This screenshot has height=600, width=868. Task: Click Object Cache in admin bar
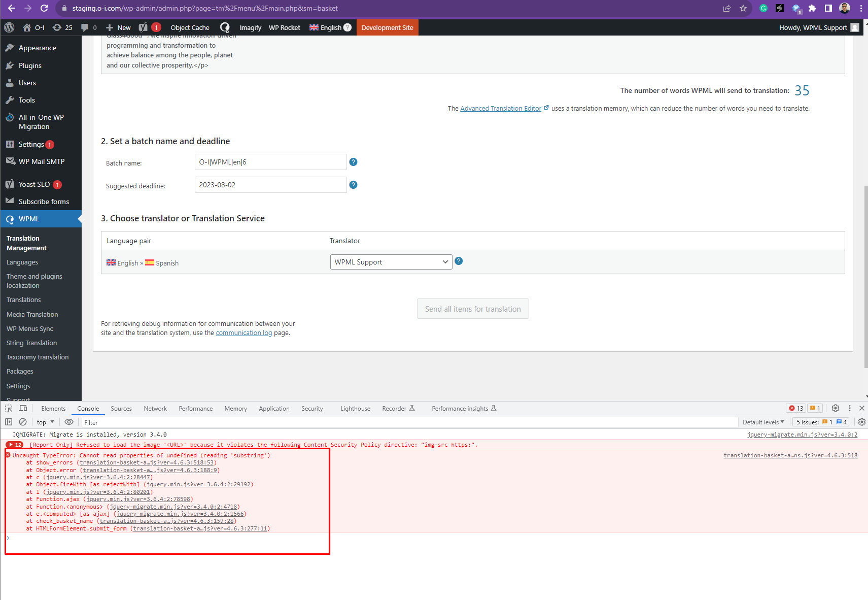(190, 27)
